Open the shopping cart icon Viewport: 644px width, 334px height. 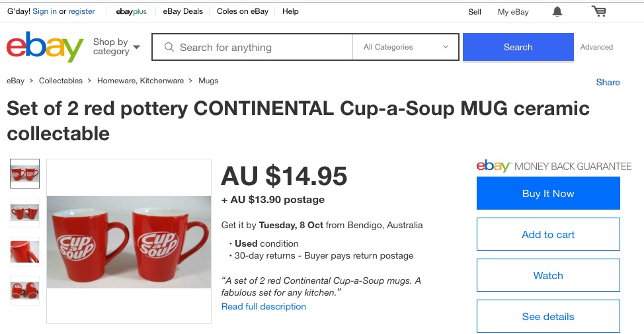click(599, 11)
